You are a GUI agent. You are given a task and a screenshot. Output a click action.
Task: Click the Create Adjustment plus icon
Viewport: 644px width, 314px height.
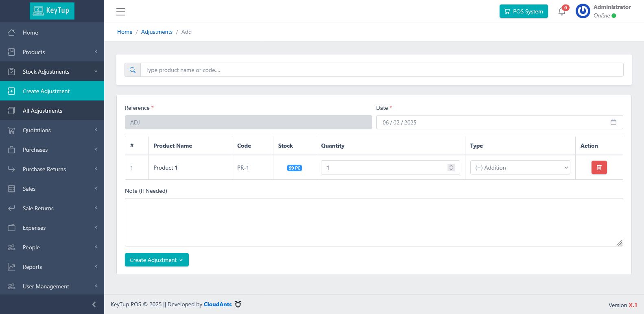pyautogui.click(x=11, y=91)
